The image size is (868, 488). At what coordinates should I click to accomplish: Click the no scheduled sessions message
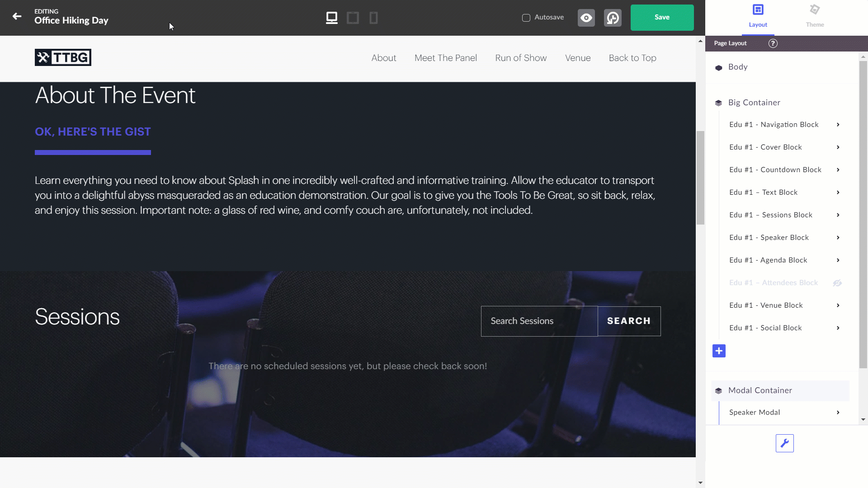click(348, 366)
